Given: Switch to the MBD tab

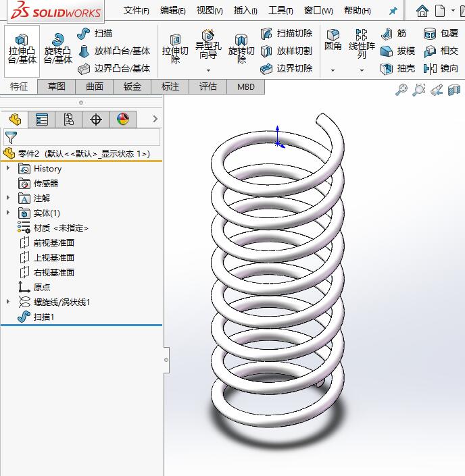Looking at the screenshot, I should pyautogui.click(x=245, y=87).
